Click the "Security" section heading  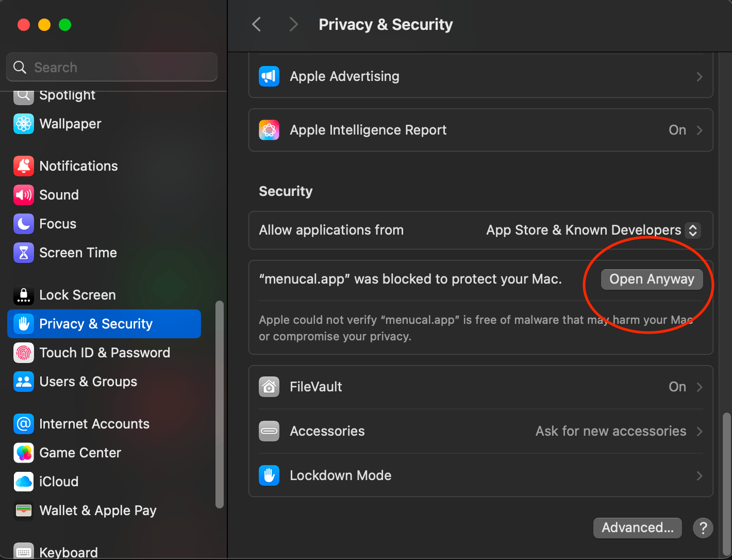click(x=286, y=191)
